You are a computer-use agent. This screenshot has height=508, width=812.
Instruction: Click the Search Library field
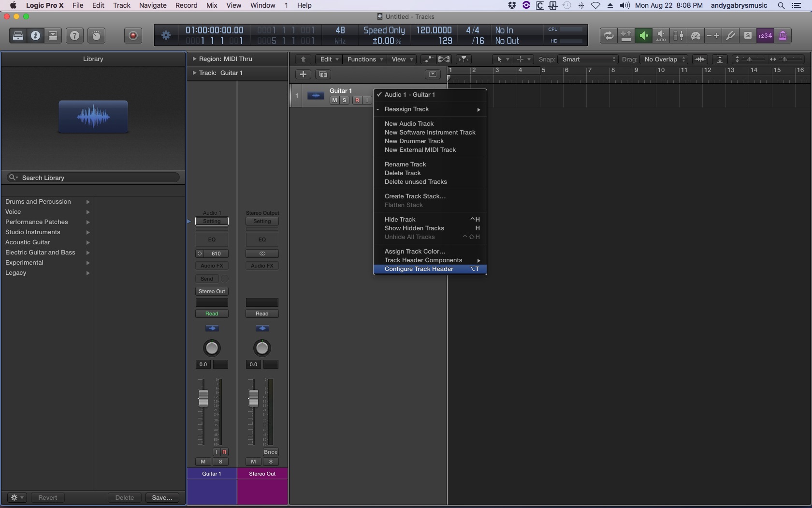[x=93, y=178]
